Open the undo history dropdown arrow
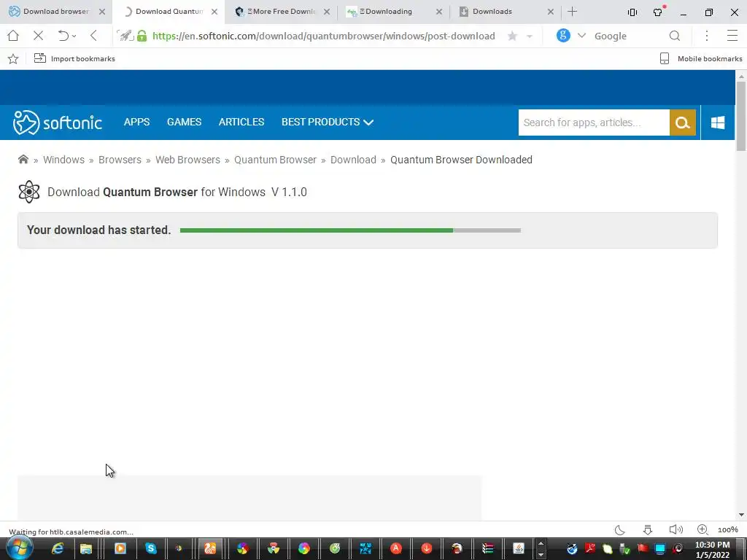Viewport: 747px width, 560px height. (x=74, y=36)
